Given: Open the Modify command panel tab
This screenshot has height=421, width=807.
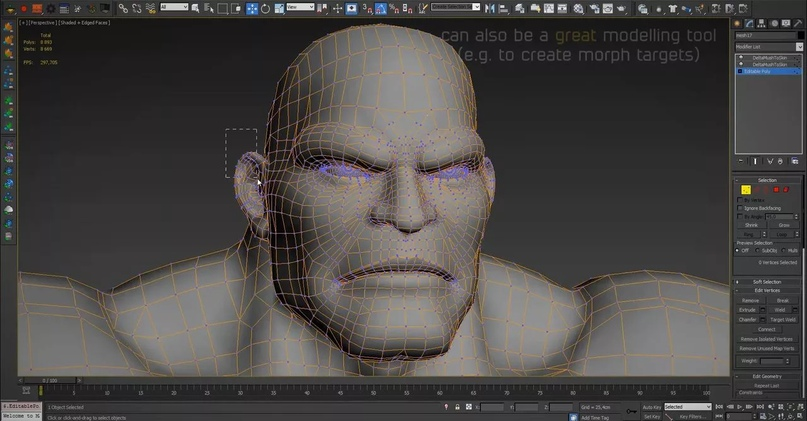Looking at the screenshot, I should 749,23.
